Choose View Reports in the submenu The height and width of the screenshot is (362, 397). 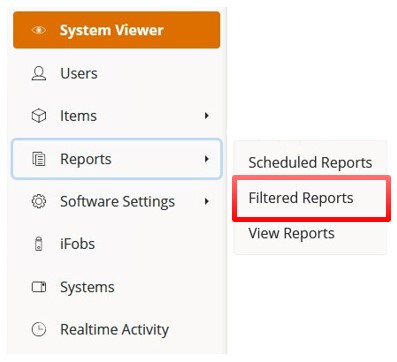pyautogui.click(x=292, y=233)
